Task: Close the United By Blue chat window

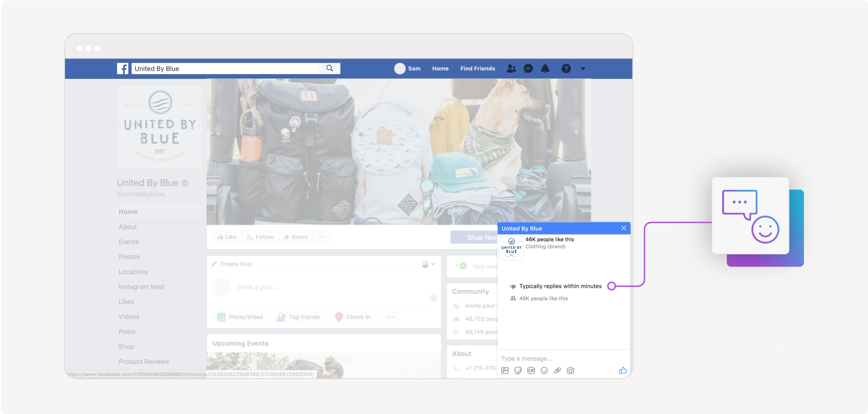Action: pyautogui.click(x=624, y=228)
